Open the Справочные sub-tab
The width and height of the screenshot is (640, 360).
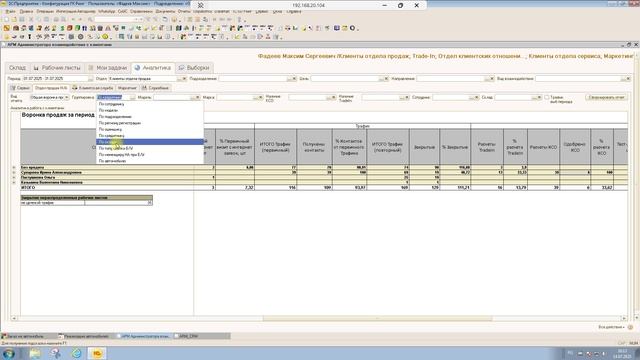pyautogui.click(x=156, y=88)
